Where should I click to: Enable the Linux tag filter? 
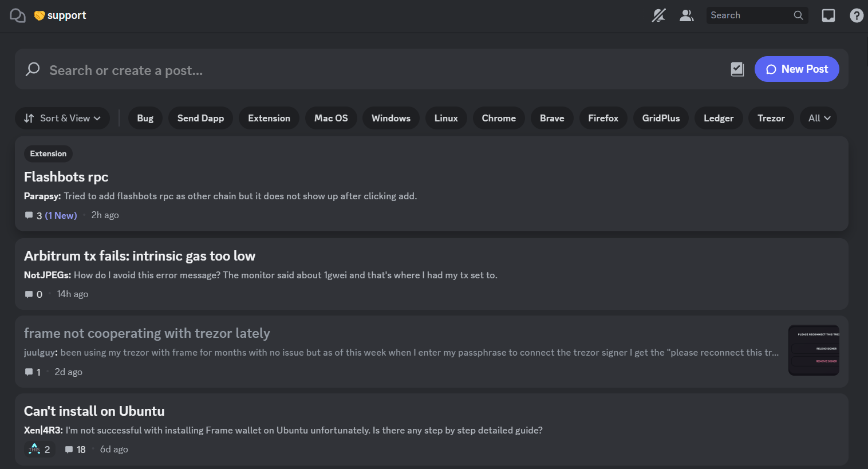click(446, 118)
